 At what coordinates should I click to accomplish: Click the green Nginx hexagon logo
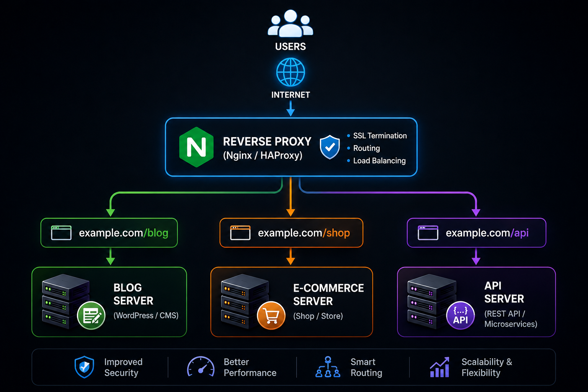click(x=196, y=147)
